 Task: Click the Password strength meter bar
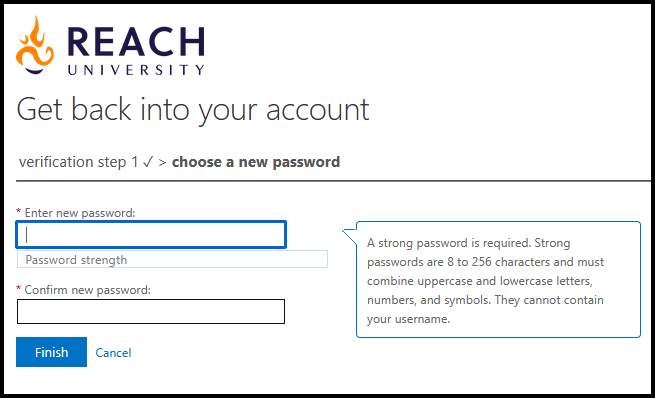172,259
